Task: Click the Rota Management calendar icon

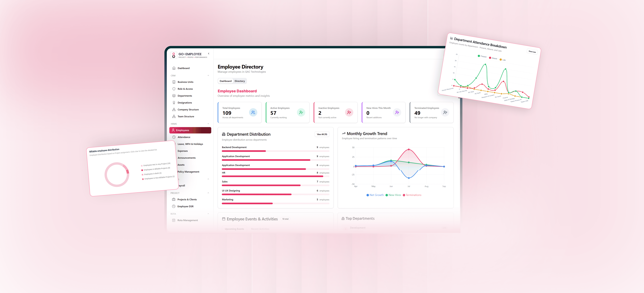Action: point(174,220)
